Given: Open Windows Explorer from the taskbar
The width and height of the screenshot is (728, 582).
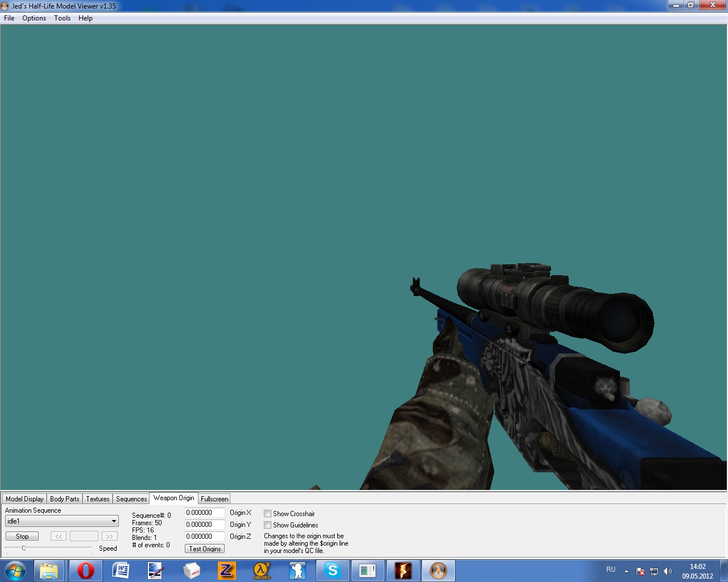Looking at the screenshot, I should [x=49, y=571].
